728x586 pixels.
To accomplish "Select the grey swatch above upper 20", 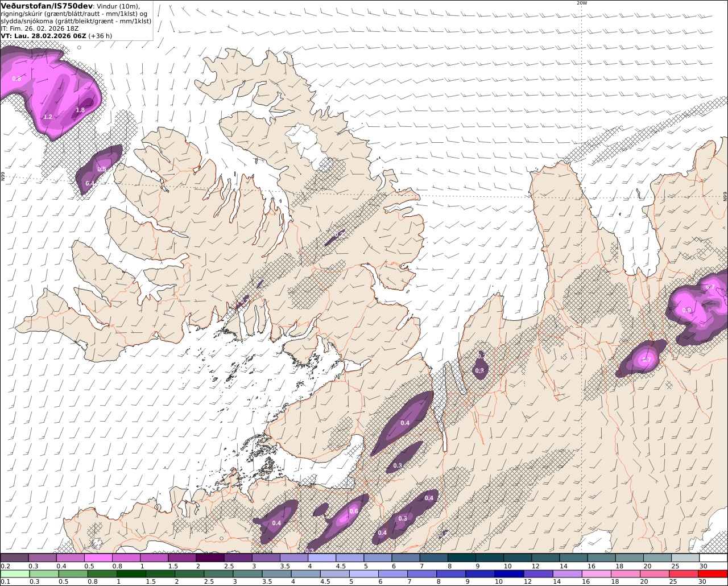I will click(x=657, y=558).
